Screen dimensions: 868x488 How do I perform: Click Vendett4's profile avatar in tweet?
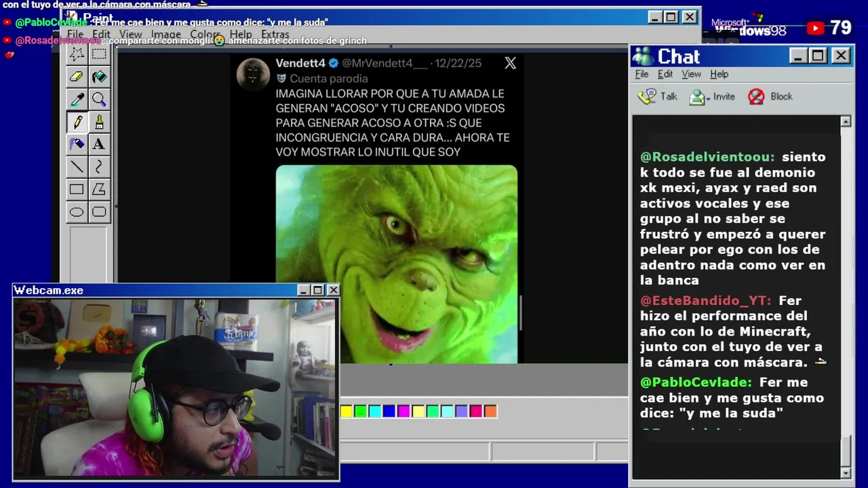pyautogui.click(x=253, y=74)
